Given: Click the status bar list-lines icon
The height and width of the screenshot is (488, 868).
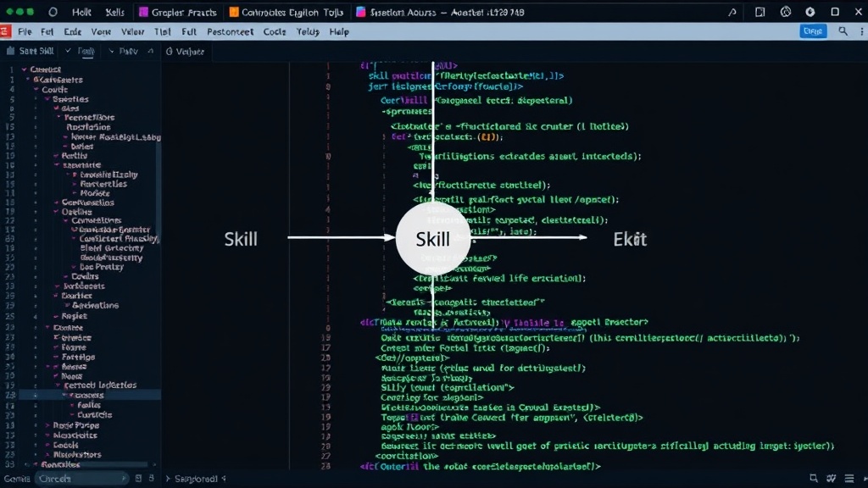Looking at the screenshot, I should point(849,478).
